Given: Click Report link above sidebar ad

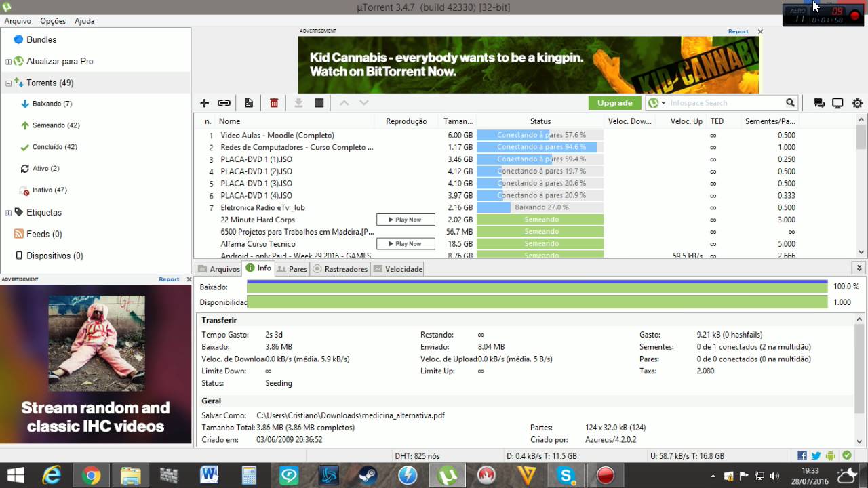Looking at the screenshot, I should [x=169, y=279].
